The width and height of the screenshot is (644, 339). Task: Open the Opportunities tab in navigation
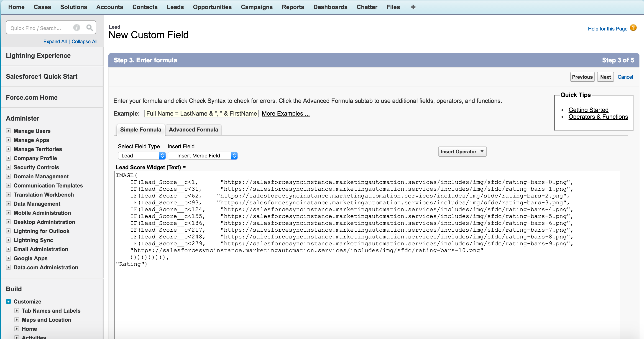click(212, 7)
